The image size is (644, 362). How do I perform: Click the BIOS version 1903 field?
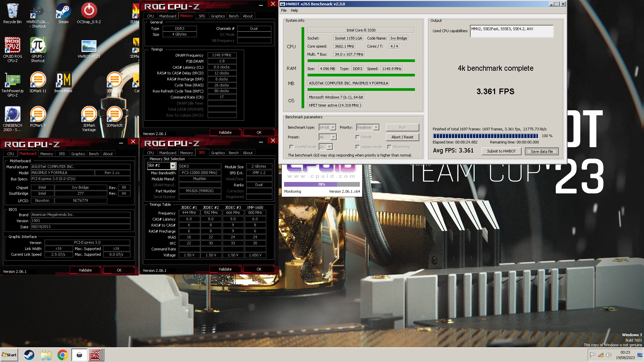(80, 221)
